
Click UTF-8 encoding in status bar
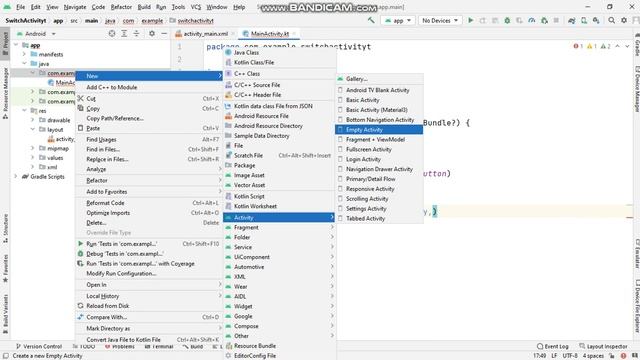(570, 356)
